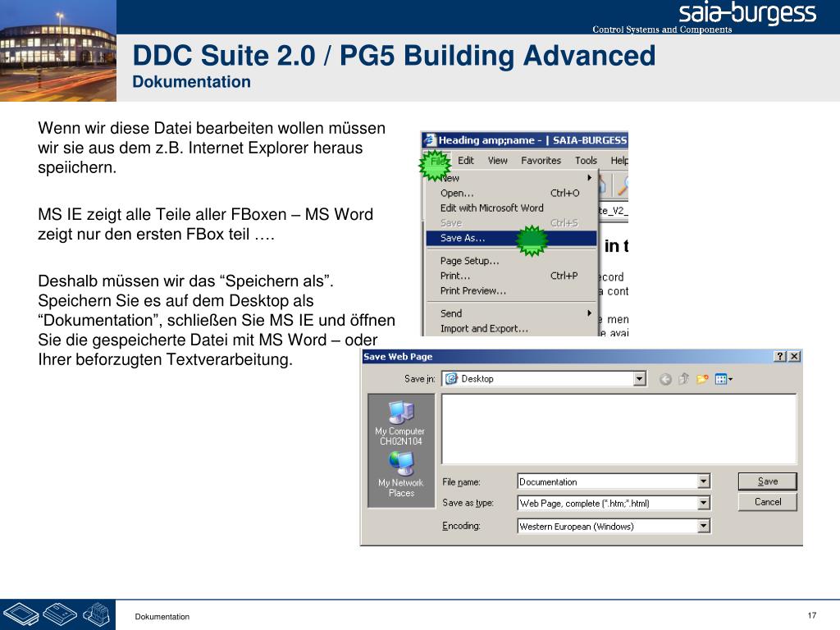This screenshot has height=630, width=840.
Task: Go back to last folder visited
Action: [x=665, y=379]
